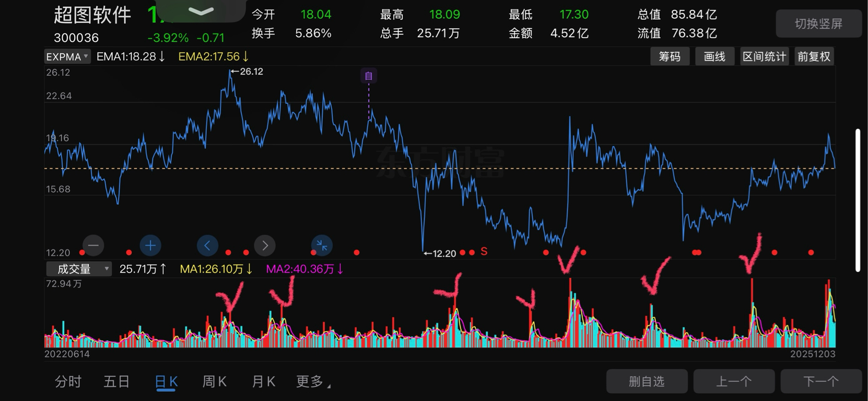This screenshot has width=868, height=401.
Task: Tap 最低 17.30 value
Action: pyautogui.click(x=549, y=15)
